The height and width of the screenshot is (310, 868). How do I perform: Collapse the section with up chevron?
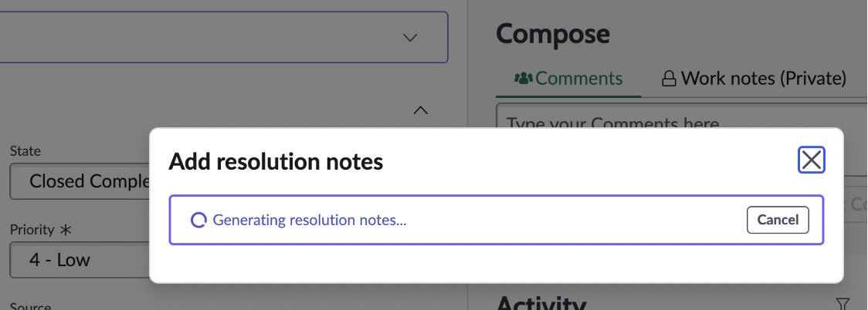pyautogui.click(x=421, y=110)
